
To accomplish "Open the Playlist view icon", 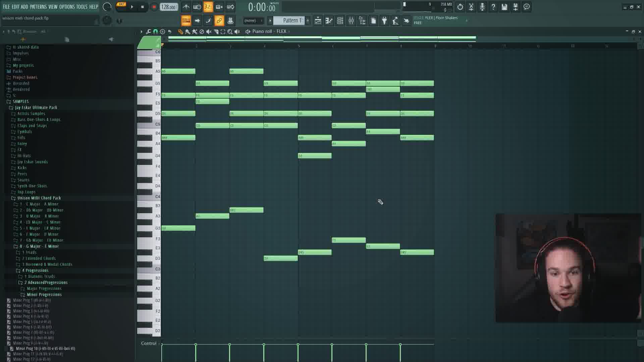I will tap(318, 21).
